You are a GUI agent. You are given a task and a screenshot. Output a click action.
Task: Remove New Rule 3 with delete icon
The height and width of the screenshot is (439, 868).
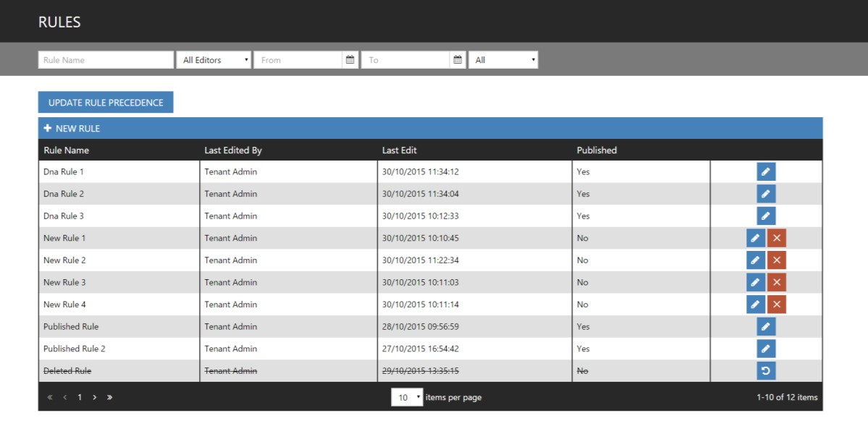tap(777, 282)
